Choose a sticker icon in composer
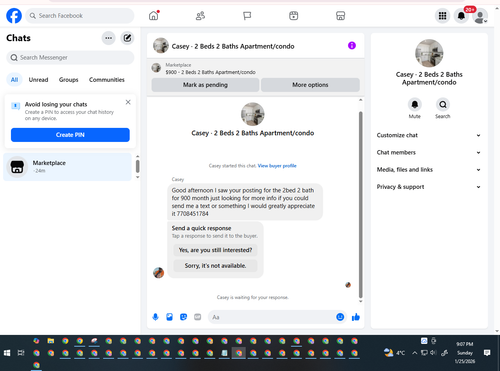 click(183, 317)
